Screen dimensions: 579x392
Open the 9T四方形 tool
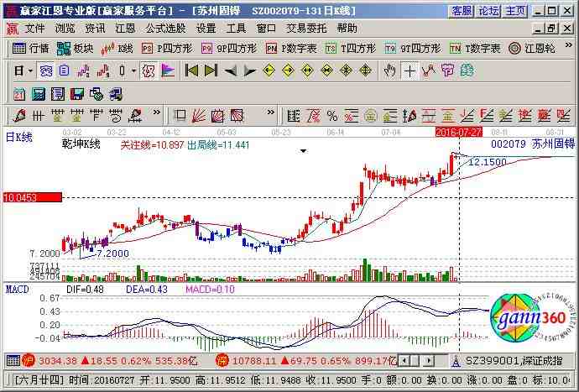point(413,49)
